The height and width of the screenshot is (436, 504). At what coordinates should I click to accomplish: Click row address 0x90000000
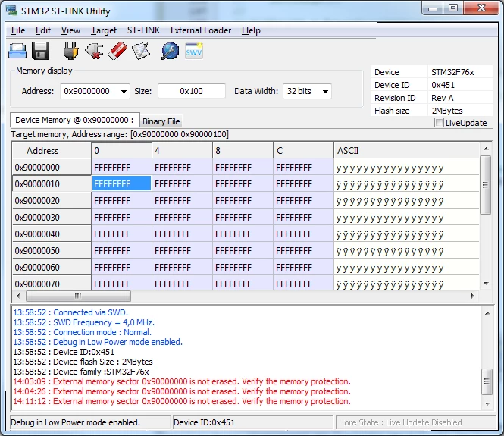point(52,168)
